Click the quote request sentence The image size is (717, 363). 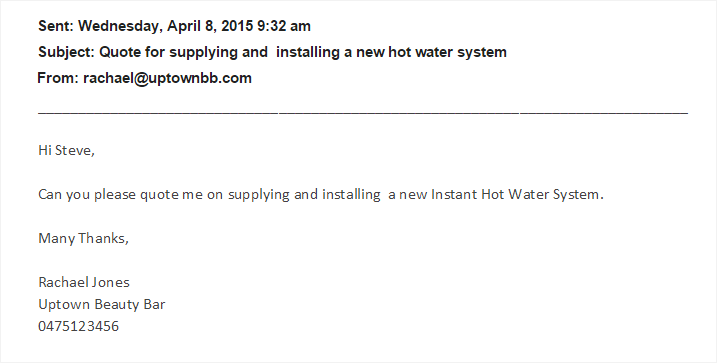click(321, 195)
